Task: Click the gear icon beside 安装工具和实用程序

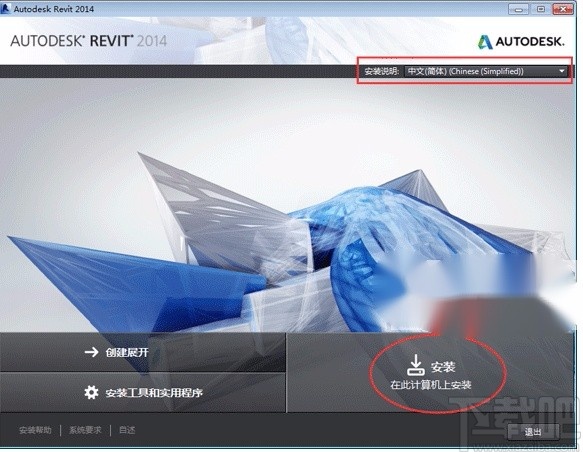Action: pos(91,392)
